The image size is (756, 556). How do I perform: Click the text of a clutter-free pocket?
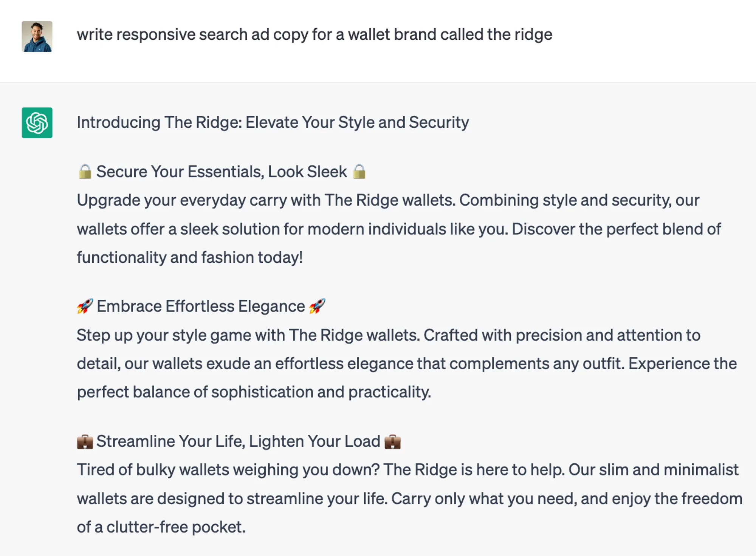click(161, 527)
